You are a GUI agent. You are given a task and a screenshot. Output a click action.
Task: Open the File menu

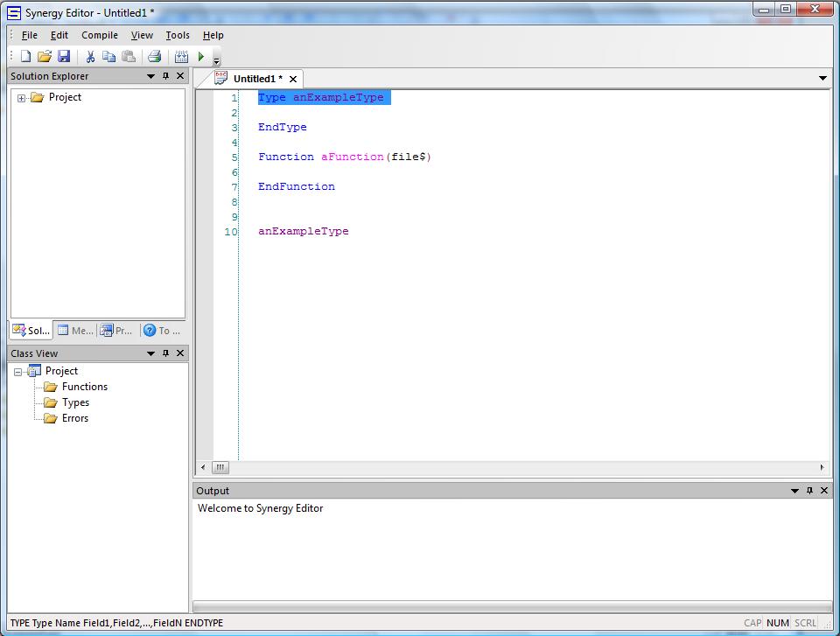30,35
